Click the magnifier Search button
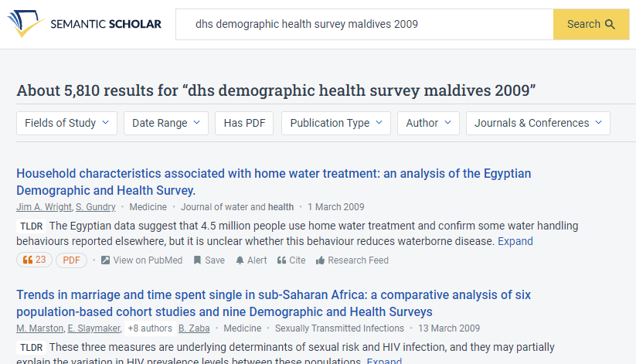Image resolution: width=636 pixels, height=364 pixels. pos(591,25)
